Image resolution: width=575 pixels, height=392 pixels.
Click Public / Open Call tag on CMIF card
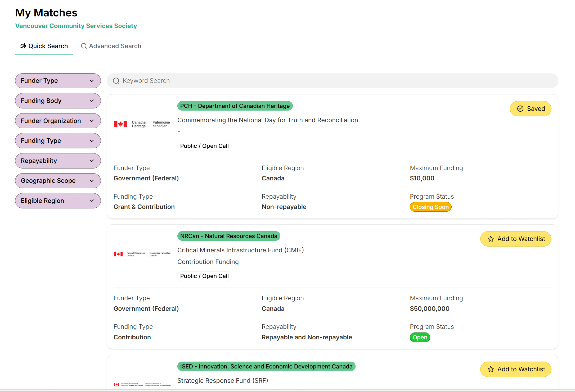click(204, 276)
